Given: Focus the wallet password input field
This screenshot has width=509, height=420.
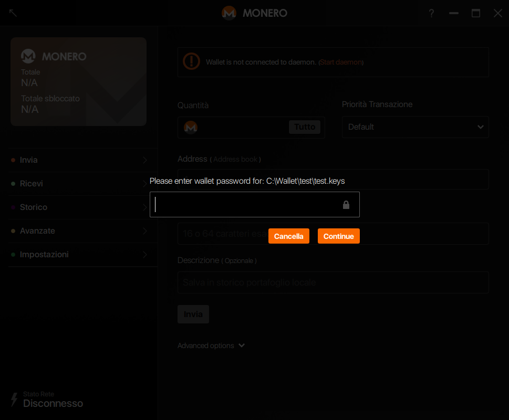Looking at the screenshot, I should pos(254,204).
